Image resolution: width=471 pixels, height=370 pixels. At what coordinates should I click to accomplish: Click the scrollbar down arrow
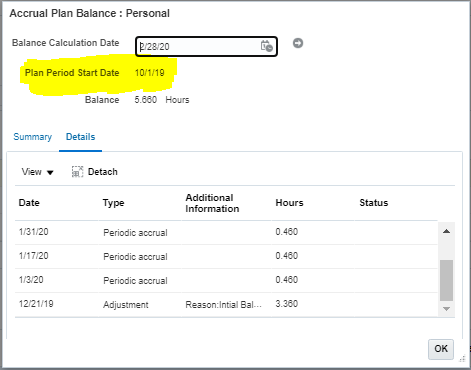(446, 309)
